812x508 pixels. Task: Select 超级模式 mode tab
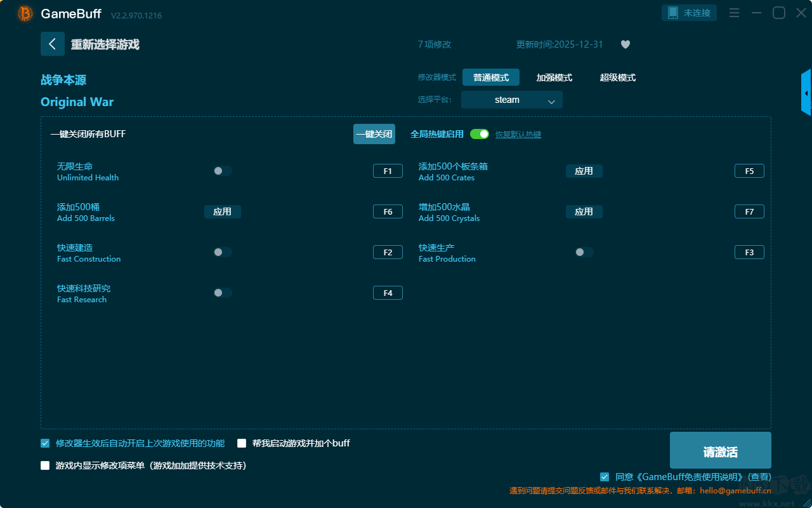point(617,77)
